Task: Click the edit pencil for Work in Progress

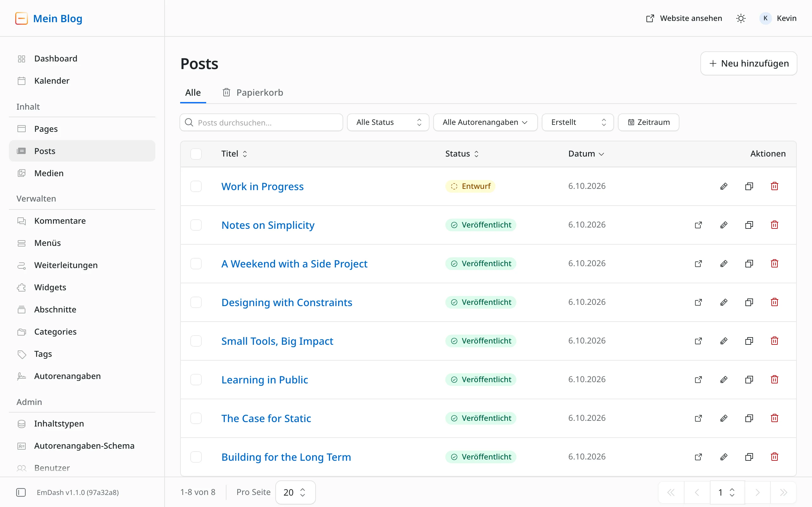Action: pos(724,186)
